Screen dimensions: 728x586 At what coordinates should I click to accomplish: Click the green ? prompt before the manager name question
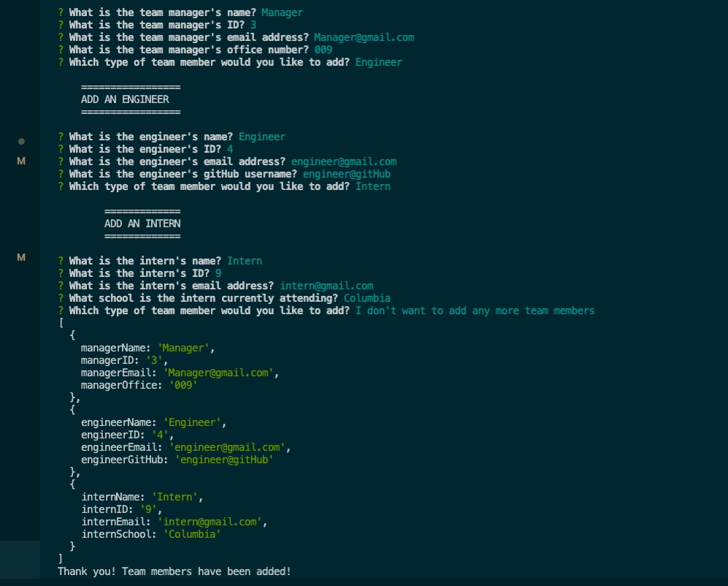[x=60, y=12]
